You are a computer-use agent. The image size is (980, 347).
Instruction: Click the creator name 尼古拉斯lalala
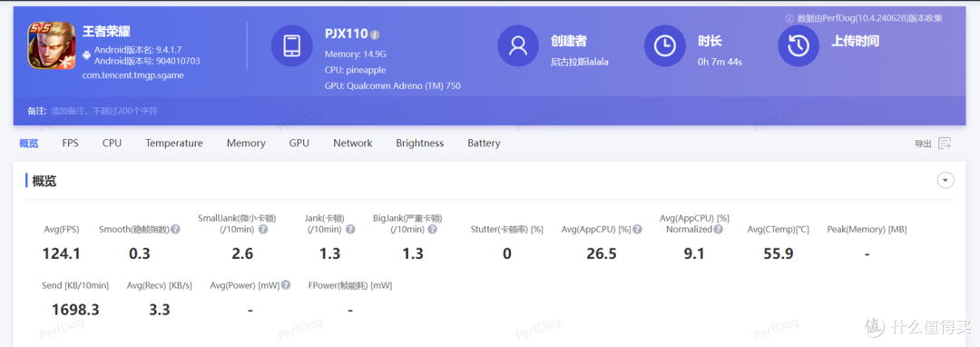[580, 62]
